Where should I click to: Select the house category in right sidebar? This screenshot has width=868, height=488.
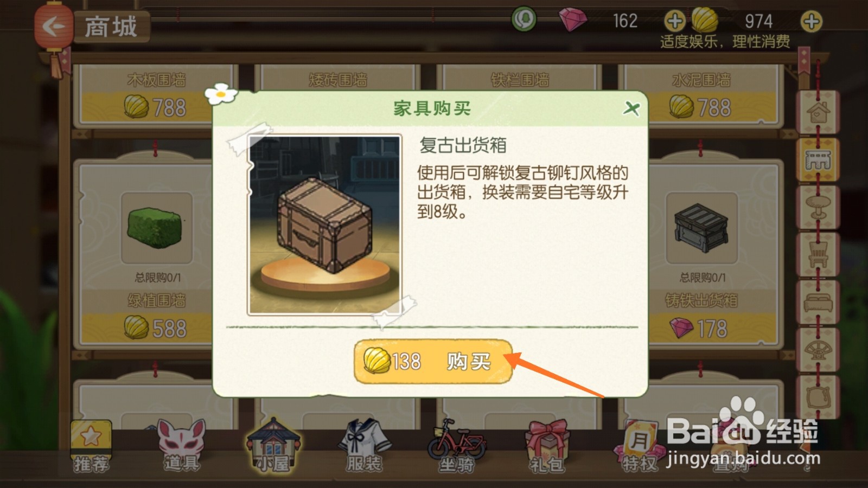tap(818, 112)
